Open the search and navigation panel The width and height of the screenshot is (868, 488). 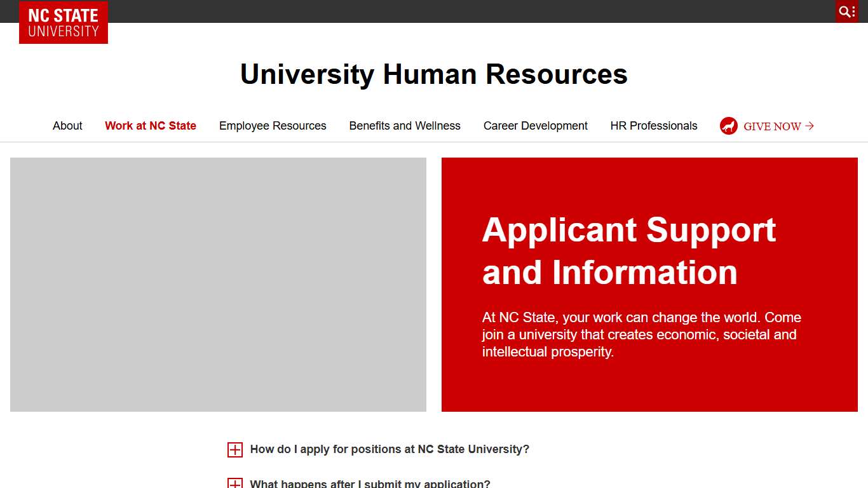846,11
